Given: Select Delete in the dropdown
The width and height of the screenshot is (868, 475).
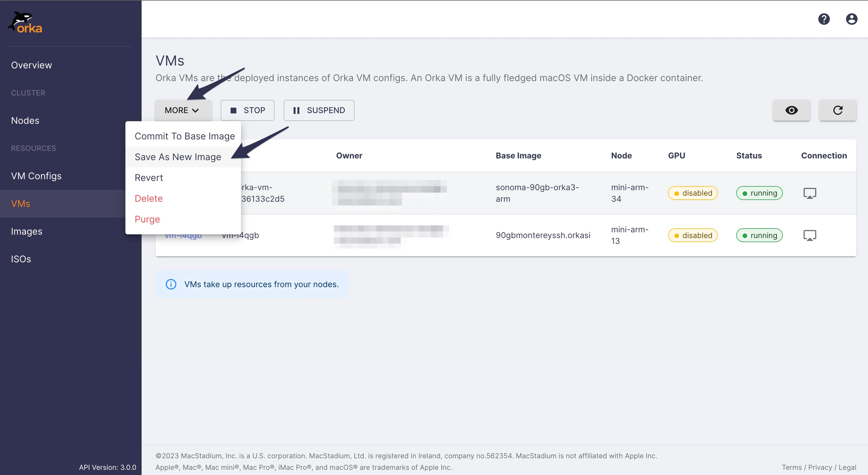Looking at the screenshot, I should [149, 198].
